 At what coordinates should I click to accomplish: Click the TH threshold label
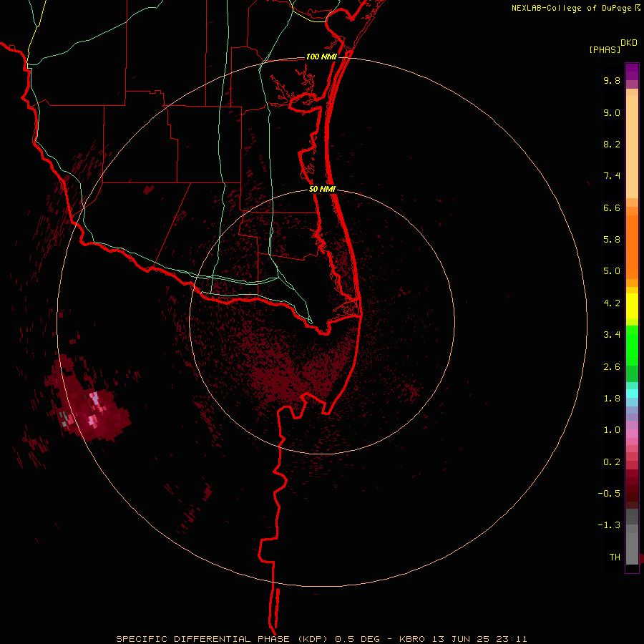[615, 557]
